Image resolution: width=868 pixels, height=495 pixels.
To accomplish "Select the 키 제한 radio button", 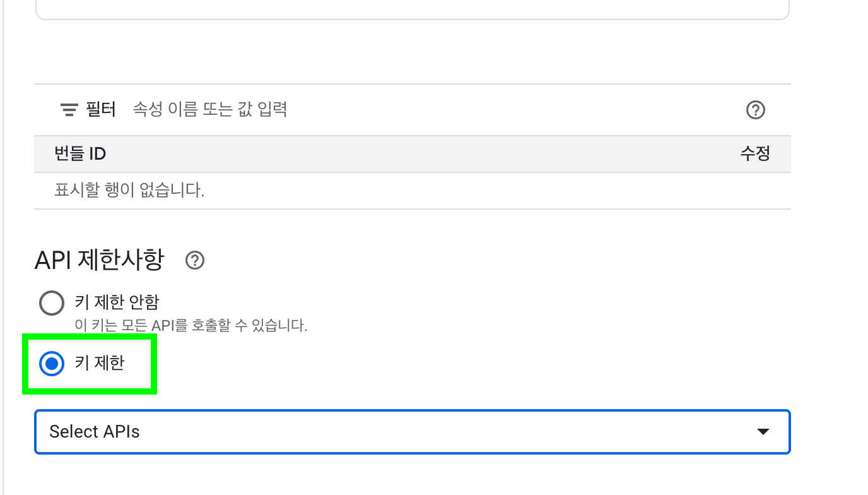I will 52,364.
